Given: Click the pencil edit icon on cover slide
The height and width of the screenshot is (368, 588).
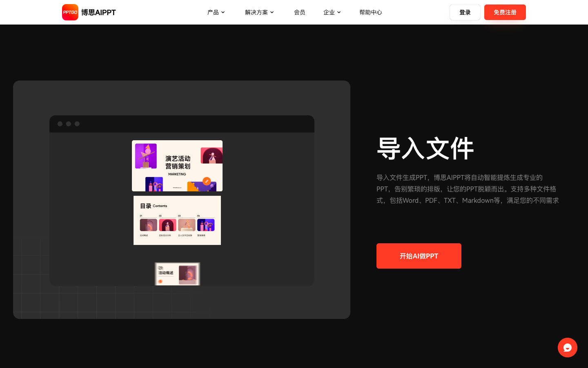Looking at the screenshot, I should (x=207, y=181).
